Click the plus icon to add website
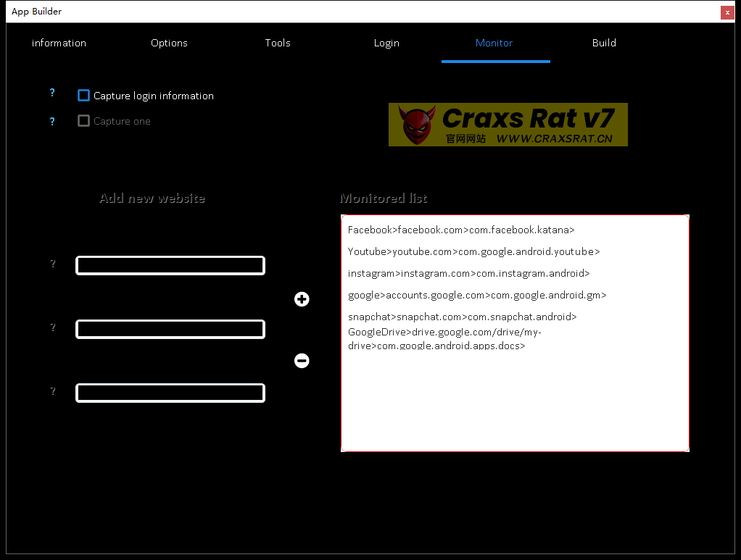The width and height of the screenshot is (741, 560). pyautogui.click(x=302, y=299)
